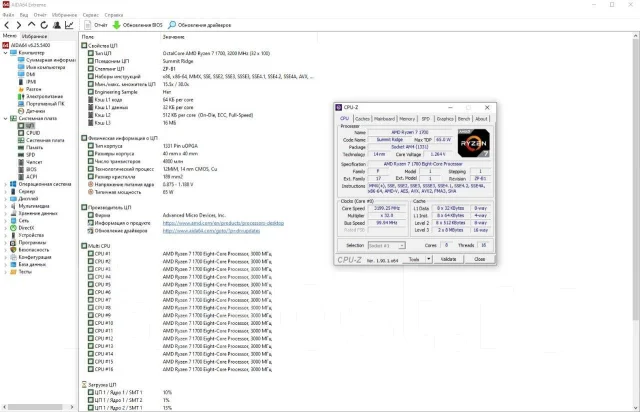Open Датчики sensor item in the tree
Viewport: 640px width, 412px height.
(x=31, y=111)
